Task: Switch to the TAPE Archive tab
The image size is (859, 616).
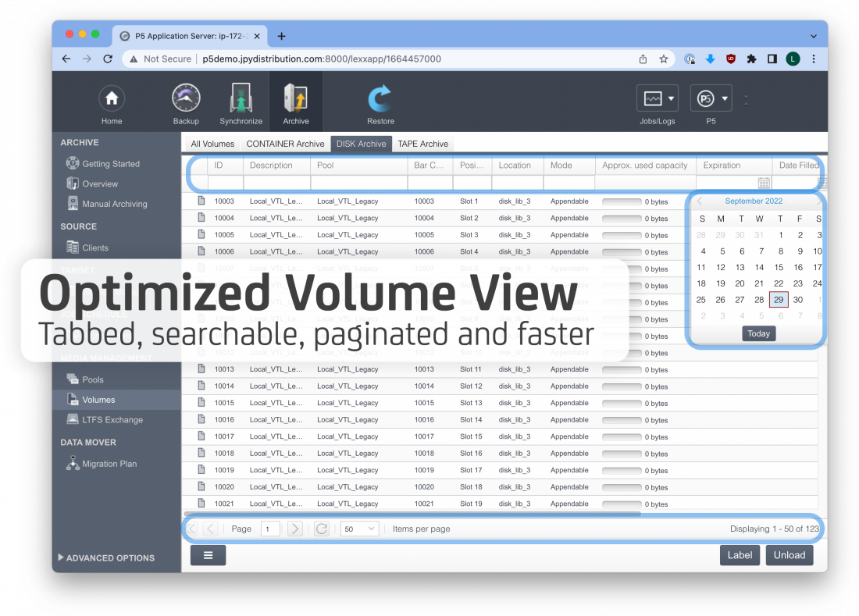Action: click(422, 144)
